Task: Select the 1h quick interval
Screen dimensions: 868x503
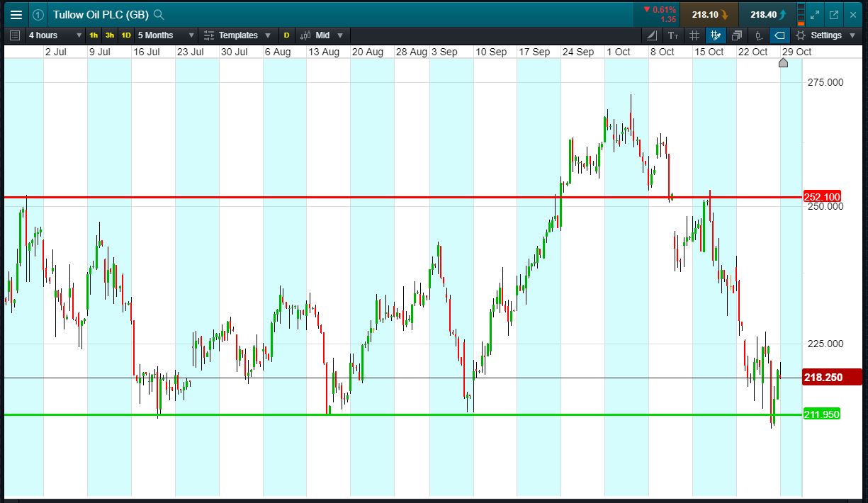Action: coord(94,35)
